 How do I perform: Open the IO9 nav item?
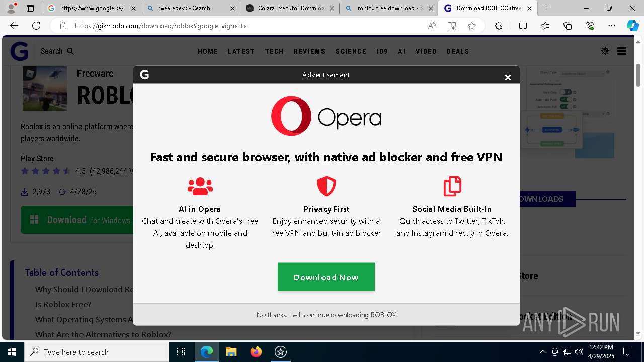coord(382,51)
